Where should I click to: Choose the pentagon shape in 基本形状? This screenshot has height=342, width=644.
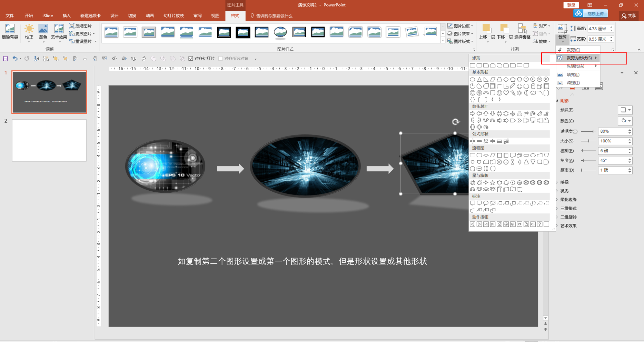coord(513,79)
